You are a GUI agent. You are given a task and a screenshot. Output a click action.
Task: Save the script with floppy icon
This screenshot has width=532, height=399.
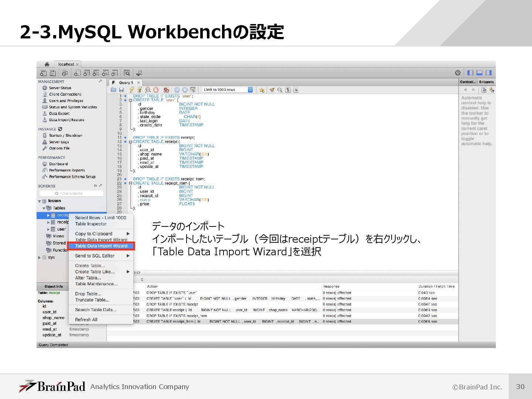coord(121,90)
